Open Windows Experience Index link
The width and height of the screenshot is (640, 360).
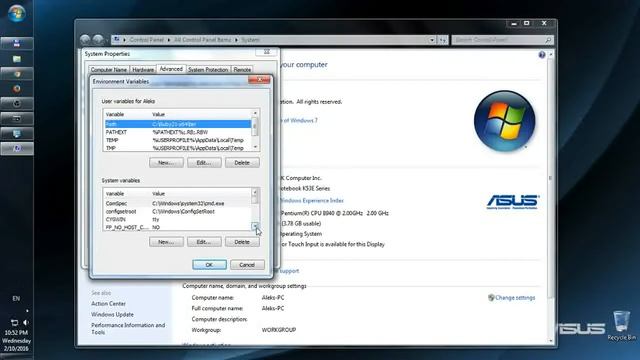coord(312,200)
